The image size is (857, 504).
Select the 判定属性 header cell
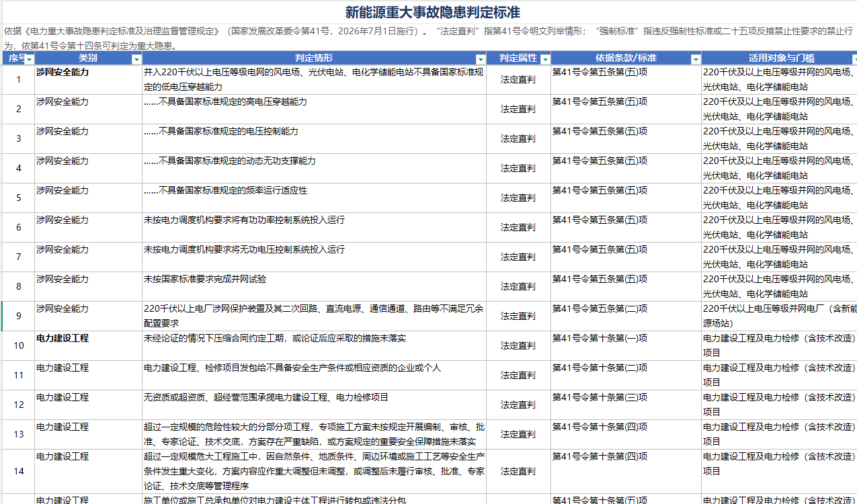tap(518, 58)
